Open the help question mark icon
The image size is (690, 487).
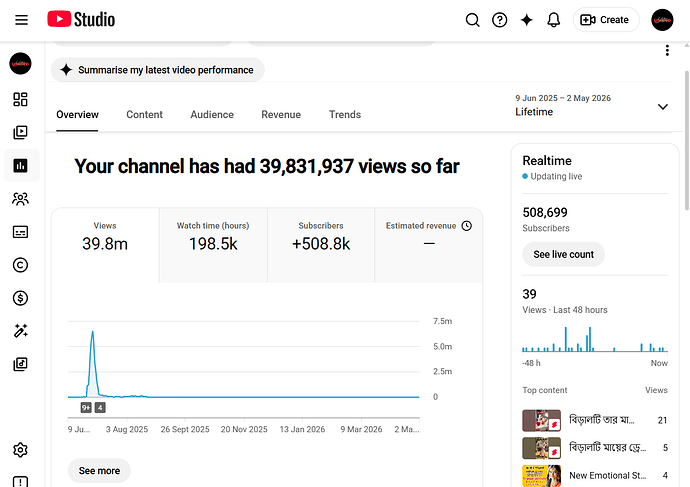499,20
